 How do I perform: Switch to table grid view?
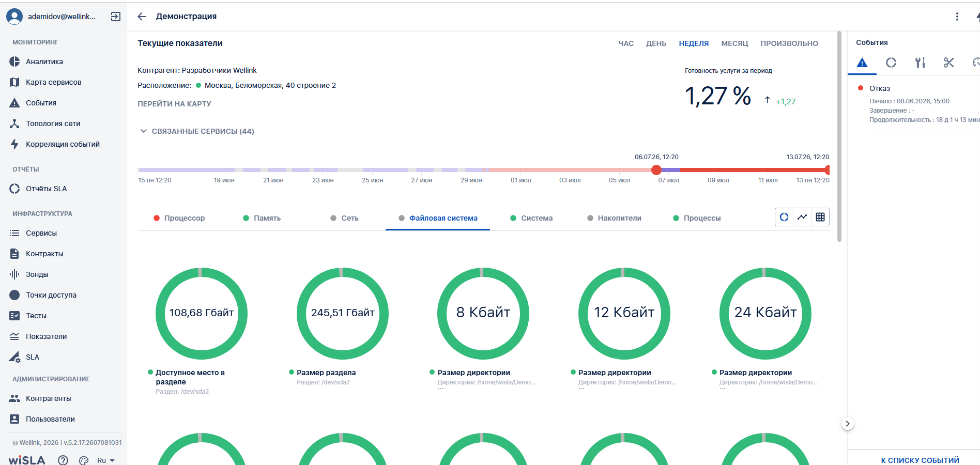pos(820,217)
